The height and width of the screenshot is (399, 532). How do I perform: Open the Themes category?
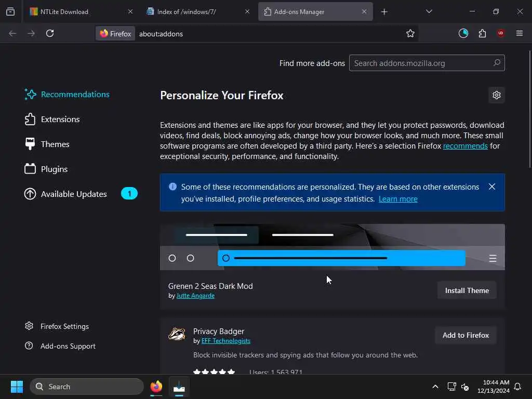pos(47,144)
